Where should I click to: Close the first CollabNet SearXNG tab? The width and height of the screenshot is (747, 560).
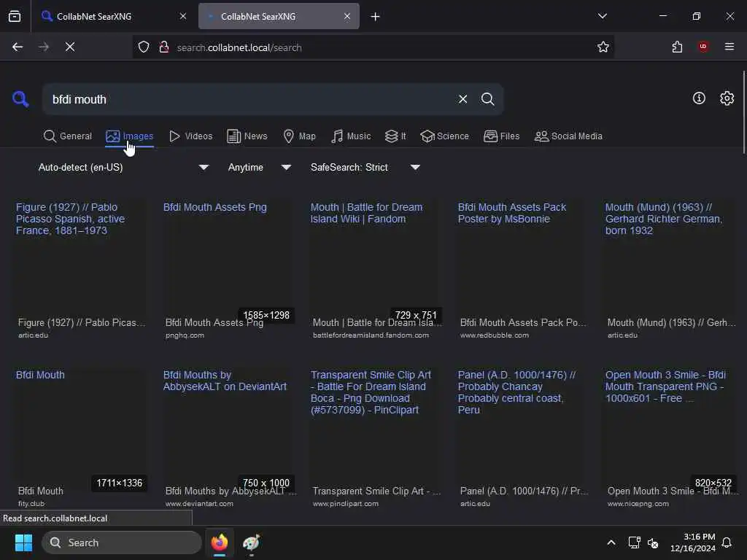point(183,16)
